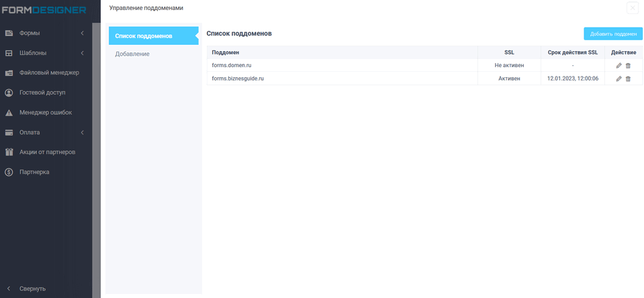Click the Гостевой доступ user icon
644x298 pixels.
pos(9,93)
